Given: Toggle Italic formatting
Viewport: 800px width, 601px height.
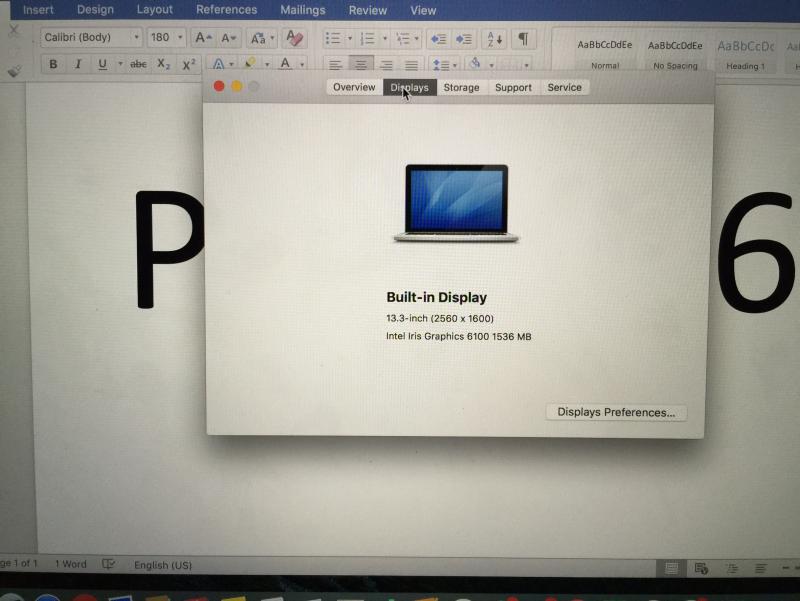Looking at the screenshot, I should [78, 64].
